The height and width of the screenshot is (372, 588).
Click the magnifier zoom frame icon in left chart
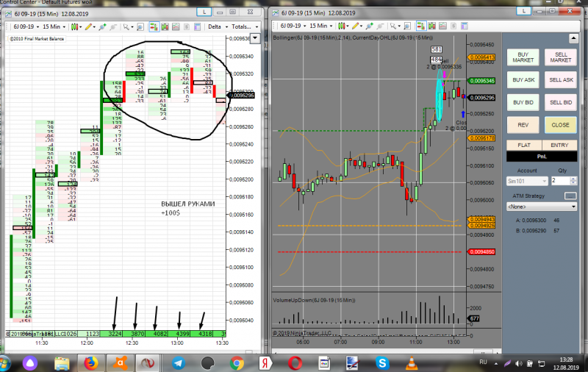click(140, 26)
